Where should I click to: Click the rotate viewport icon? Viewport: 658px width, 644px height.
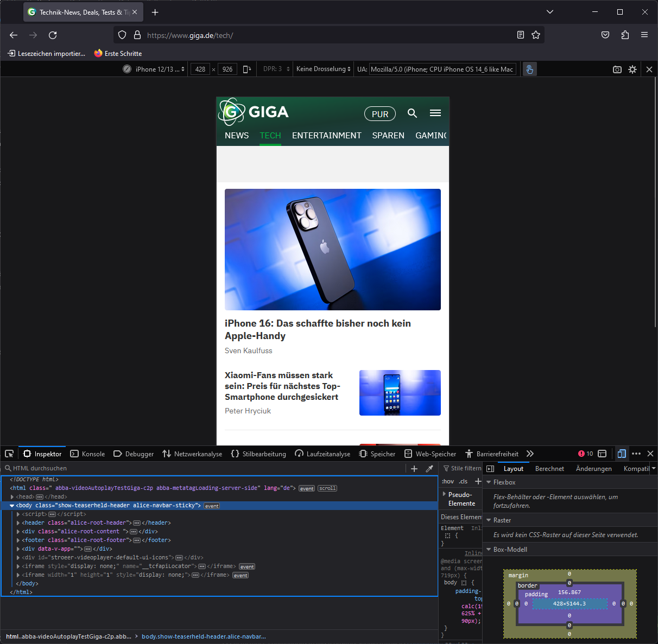click(x=247, y=69)
